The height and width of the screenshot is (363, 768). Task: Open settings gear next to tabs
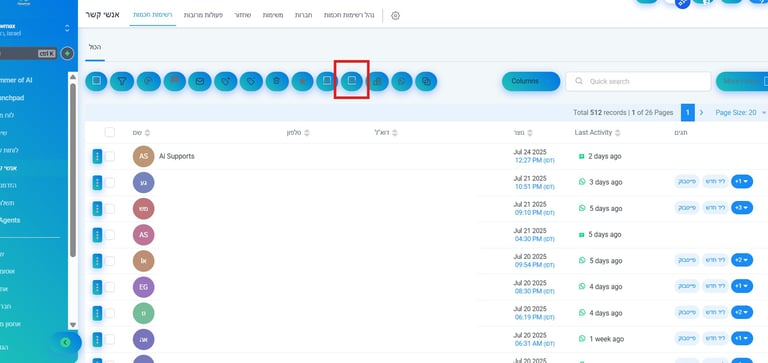(395, 16)
